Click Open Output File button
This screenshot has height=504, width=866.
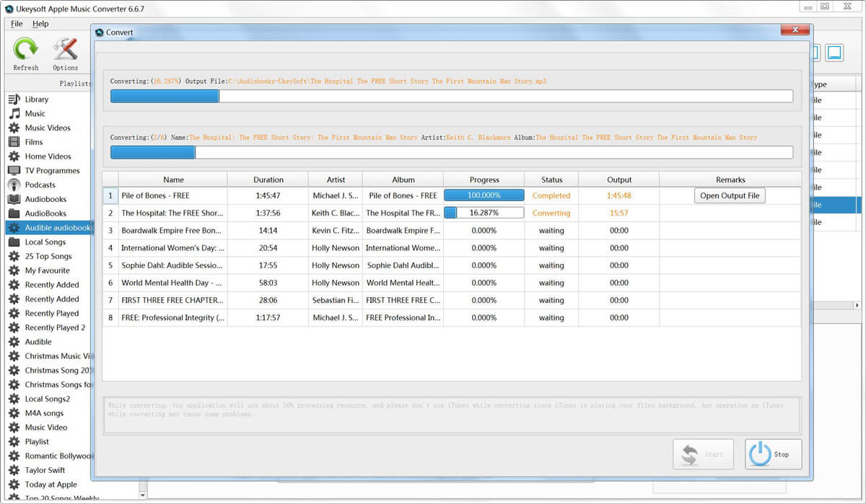(x=730, y=195)
